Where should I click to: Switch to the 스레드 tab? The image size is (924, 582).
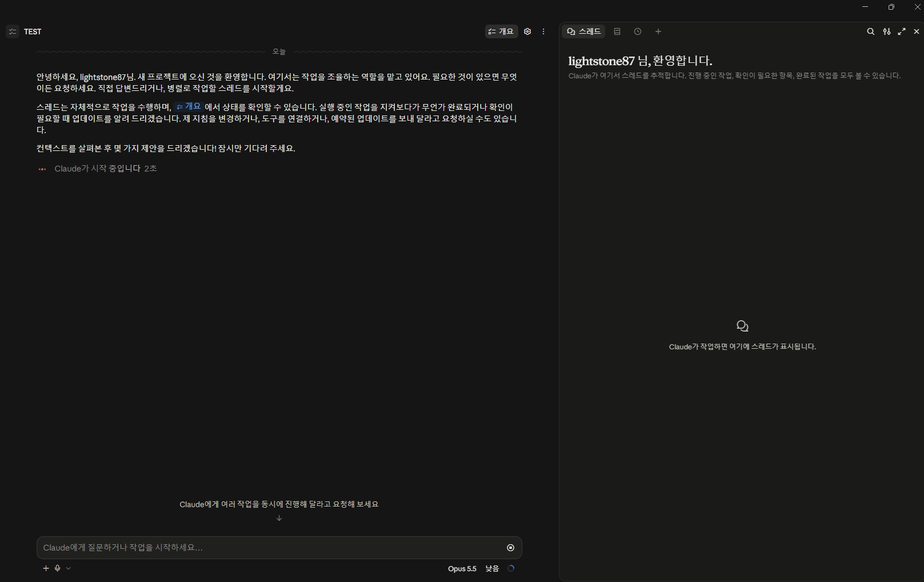584,31
